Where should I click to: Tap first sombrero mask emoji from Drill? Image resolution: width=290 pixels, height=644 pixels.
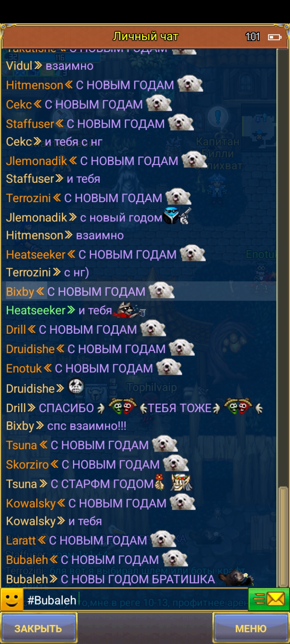tap(122, 407)
